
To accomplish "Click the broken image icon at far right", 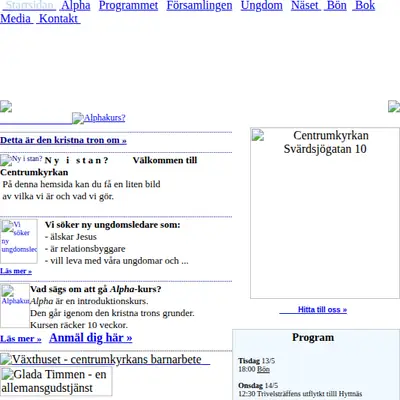I will click(x=394, y=106).
